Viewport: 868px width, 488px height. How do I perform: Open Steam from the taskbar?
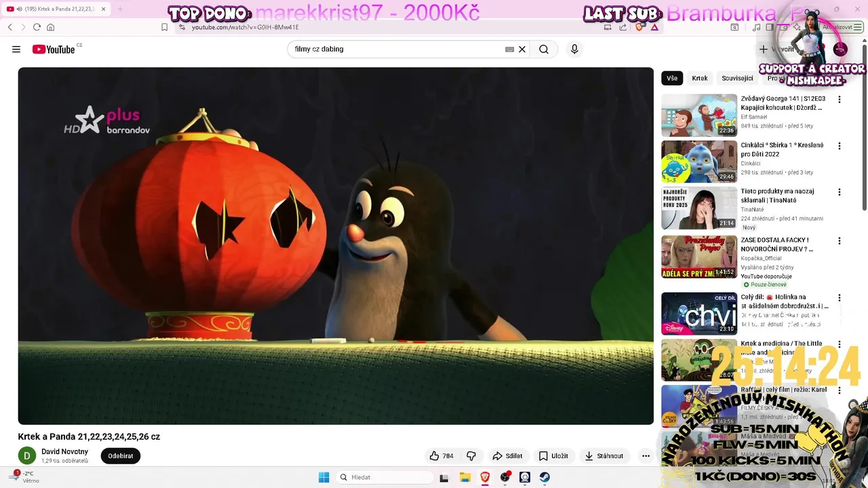545,477
